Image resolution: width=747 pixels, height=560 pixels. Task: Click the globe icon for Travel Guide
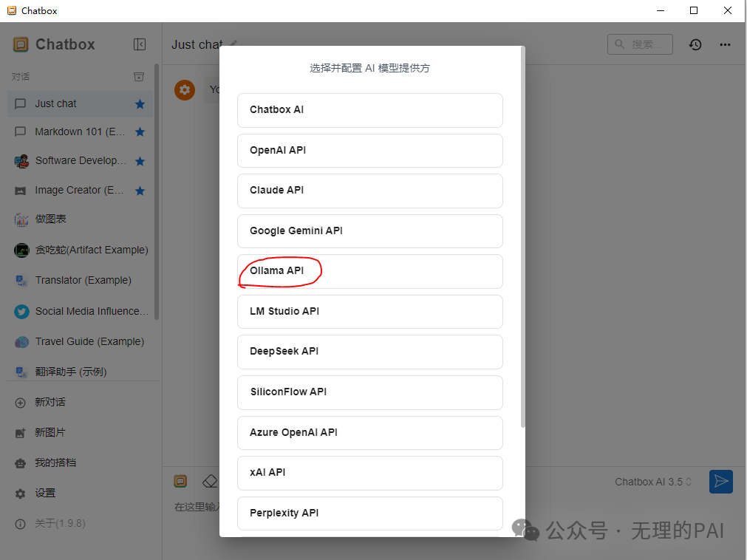21,342
